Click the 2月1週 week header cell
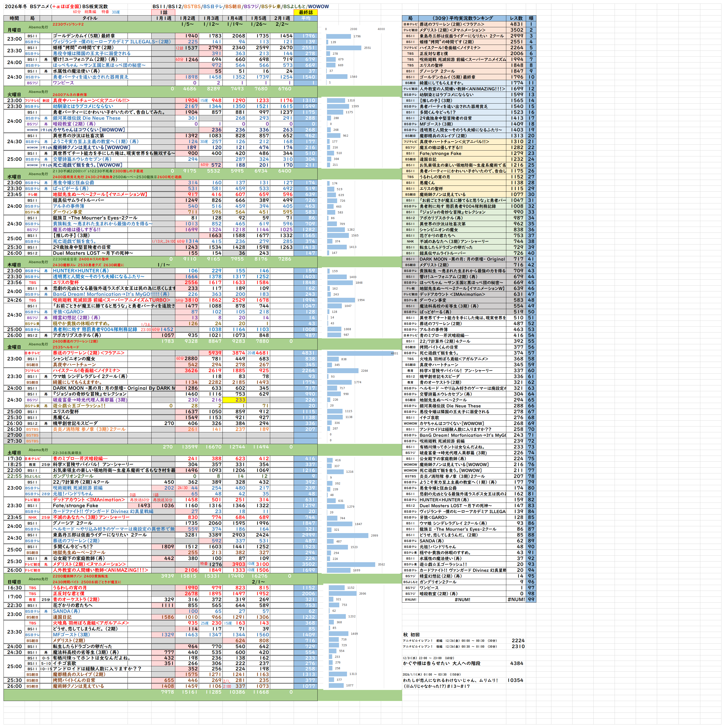 pos(282,18)
